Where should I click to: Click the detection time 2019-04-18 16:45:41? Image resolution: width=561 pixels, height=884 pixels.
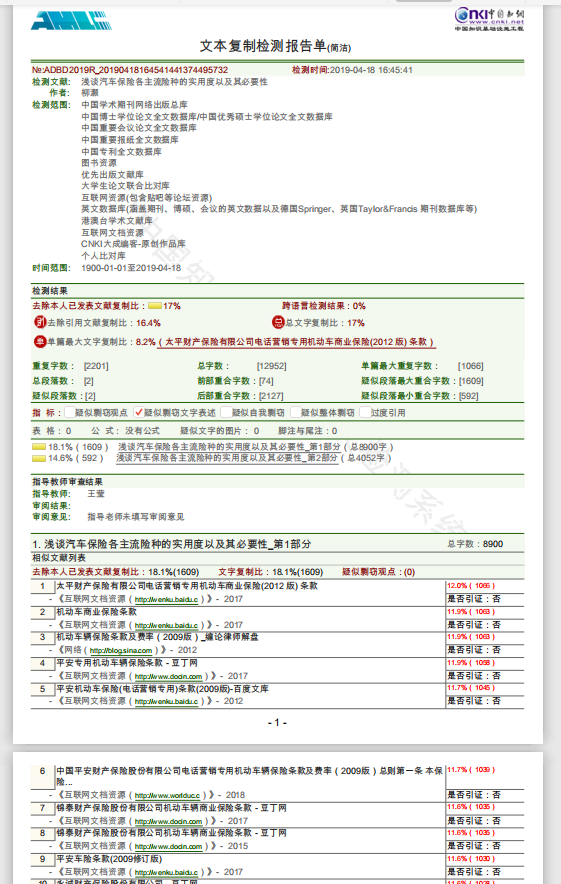tap(371, 70)
